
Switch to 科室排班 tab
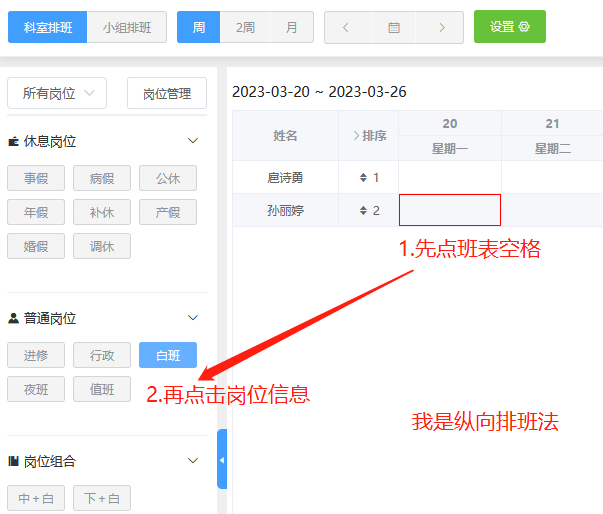(x=47, y=27)
